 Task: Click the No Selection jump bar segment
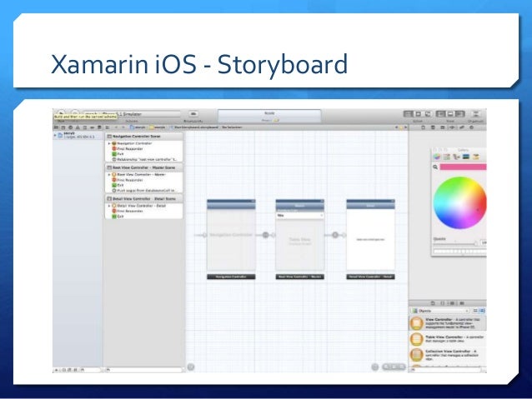(232, 127)
